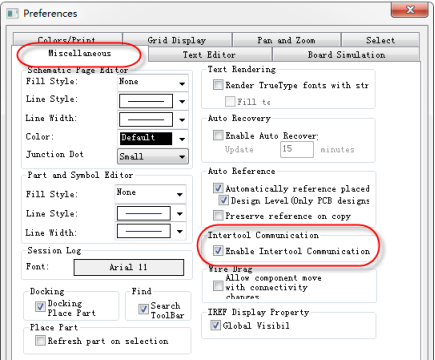
Task: Click the Update minutes input field
Action: (297, 149)
